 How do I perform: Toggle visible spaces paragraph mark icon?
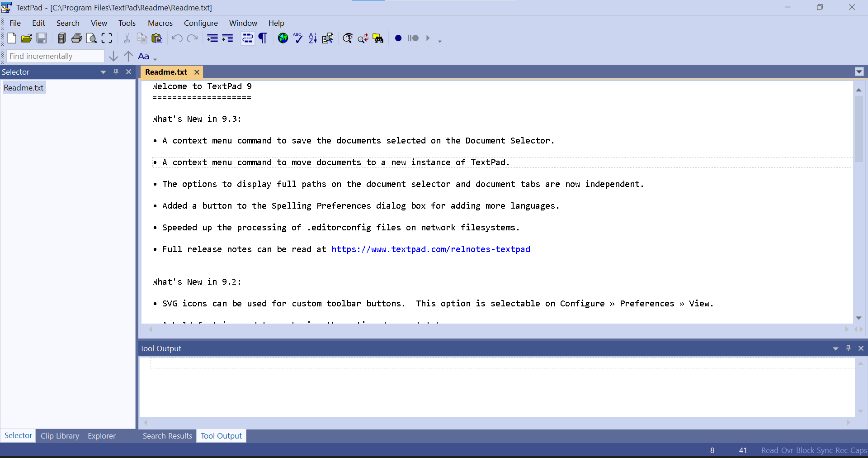pyautogui.click(x=263, y=38)
